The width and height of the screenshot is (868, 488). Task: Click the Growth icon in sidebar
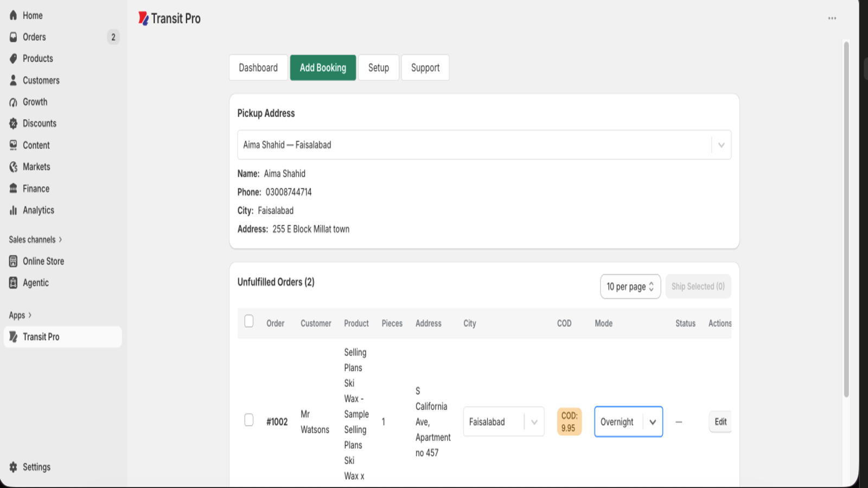[x=14, y=102]
